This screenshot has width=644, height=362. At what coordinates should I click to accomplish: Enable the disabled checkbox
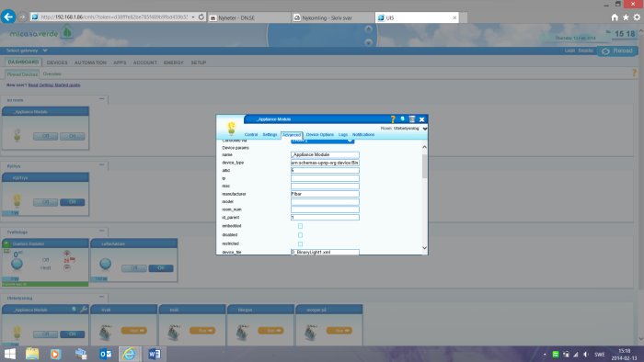click(300, 235)
